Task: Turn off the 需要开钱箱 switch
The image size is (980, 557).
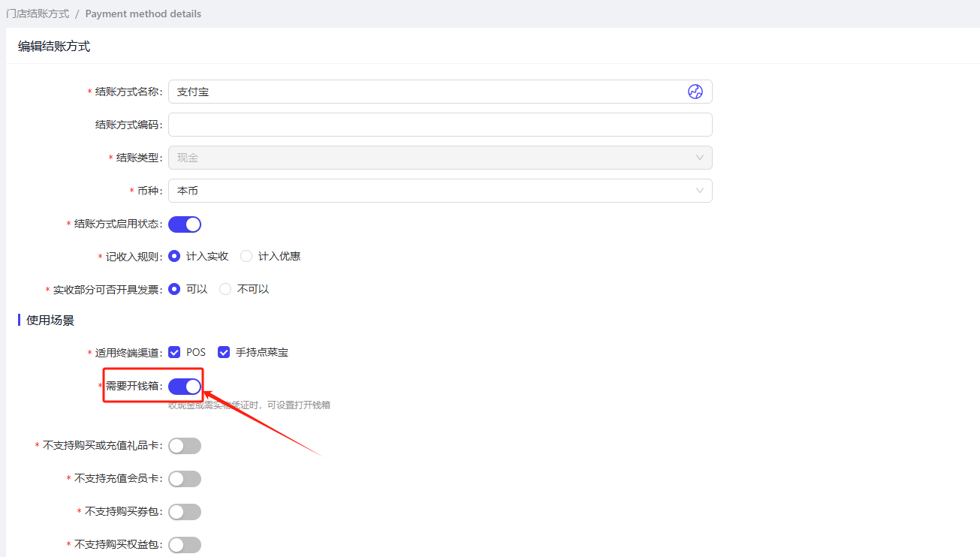Action: click(x=185, y=386)
